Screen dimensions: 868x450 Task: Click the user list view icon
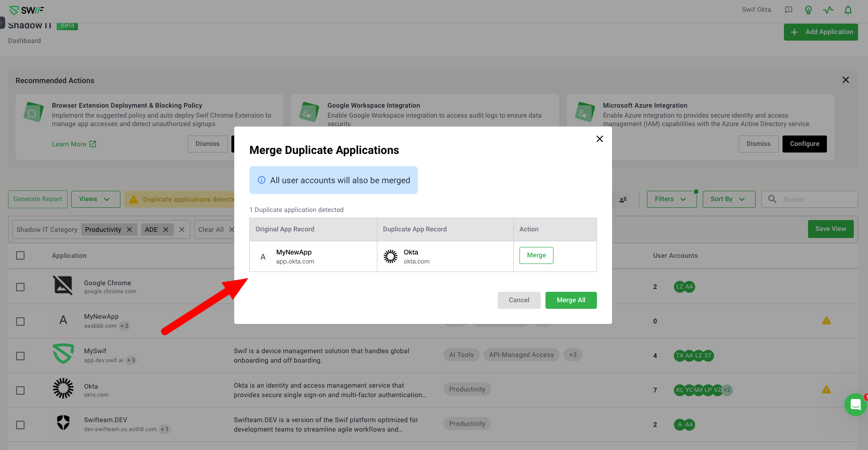click(x=623, y=200)
